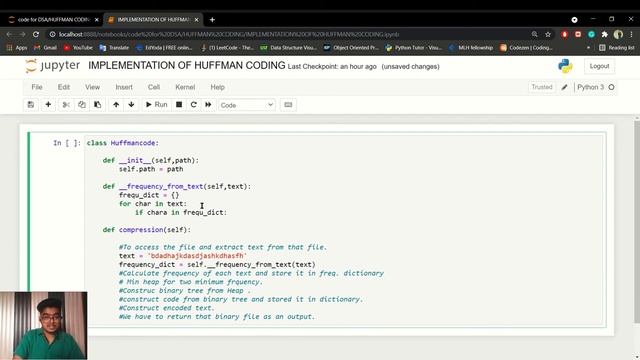Click the Logout button
This screenshot has width=640, height=360.
pyautogui.click(x=599, y=66)
